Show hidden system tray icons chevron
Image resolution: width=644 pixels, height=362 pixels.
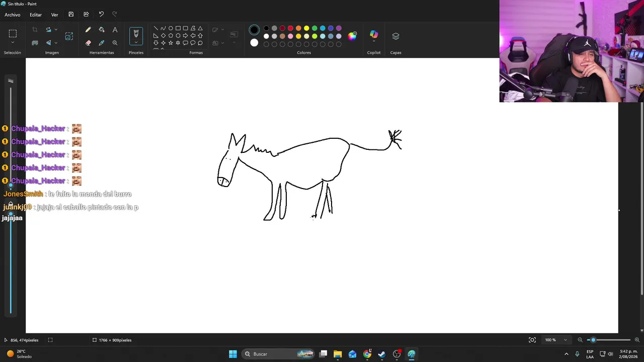(567, 354)
